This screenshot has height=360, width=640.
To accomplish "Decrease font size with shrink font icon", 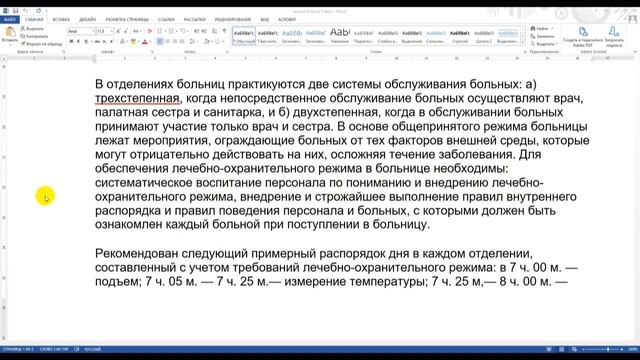I will [x=126, y=31].
